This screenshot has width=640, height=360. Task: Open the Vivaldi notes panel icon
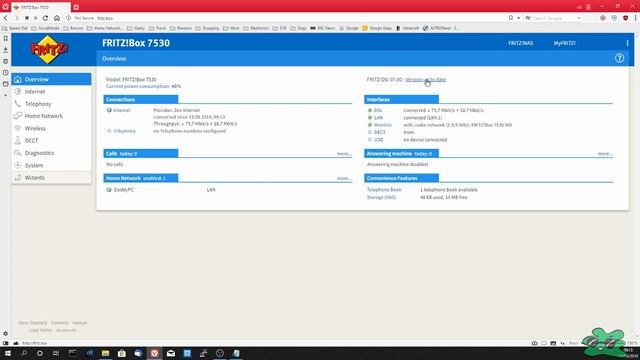(x=5, y=61)
